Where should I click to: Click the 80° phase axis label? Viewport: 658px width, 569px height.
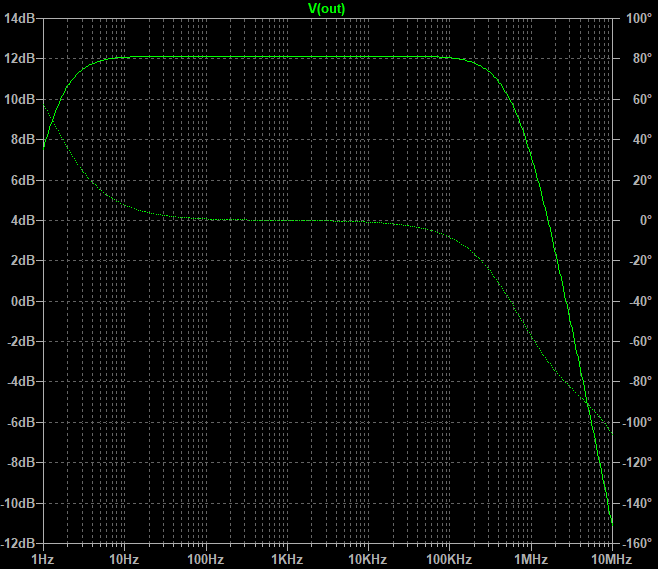pos(642,58)
